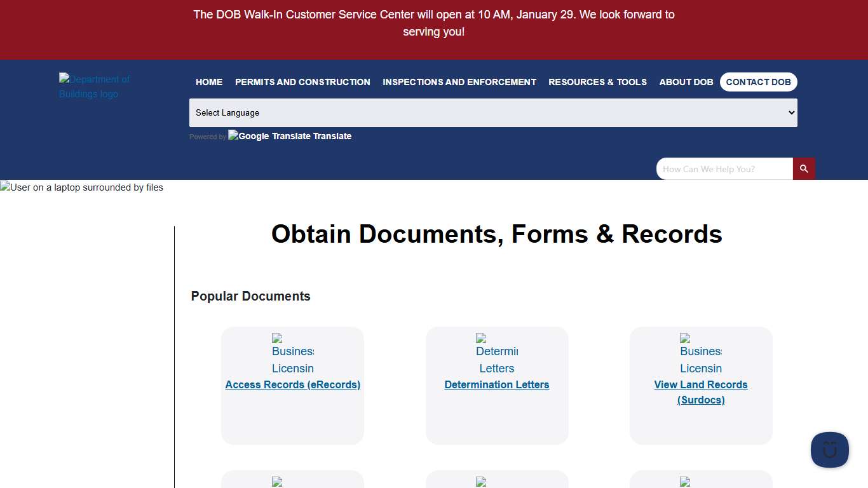The height and width of the screenshot is (488, 868).
Task: Click the Translate text link
Action: tap(331, 135)
